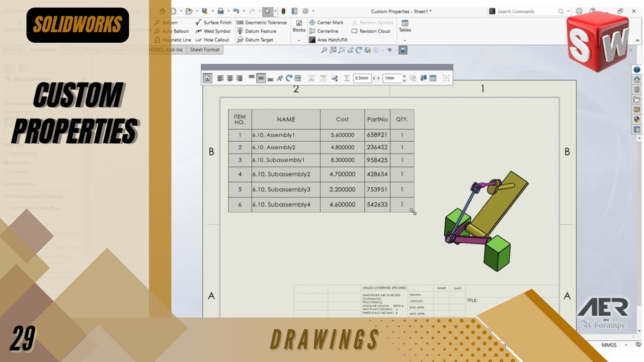The image size is (644, 362).
Task: Apply Area Hatch/Fill
Action: tap(328, 40)
